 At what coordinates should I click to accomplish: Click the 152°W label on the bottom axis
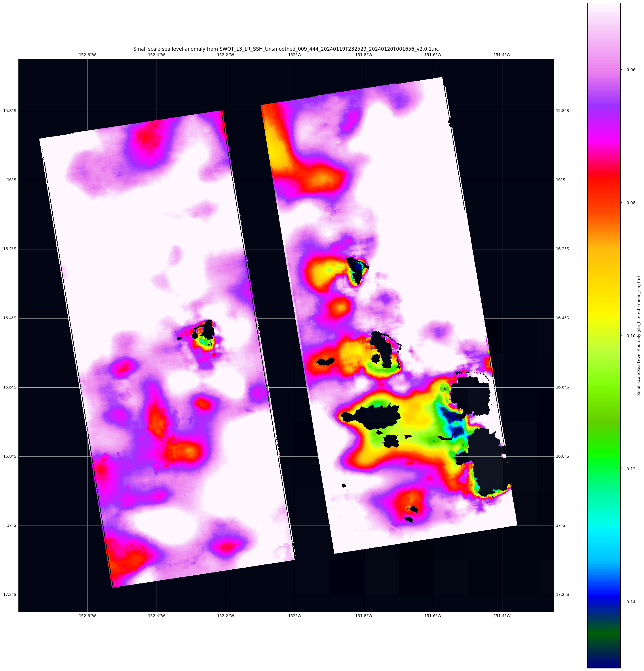tap(295, 616)
